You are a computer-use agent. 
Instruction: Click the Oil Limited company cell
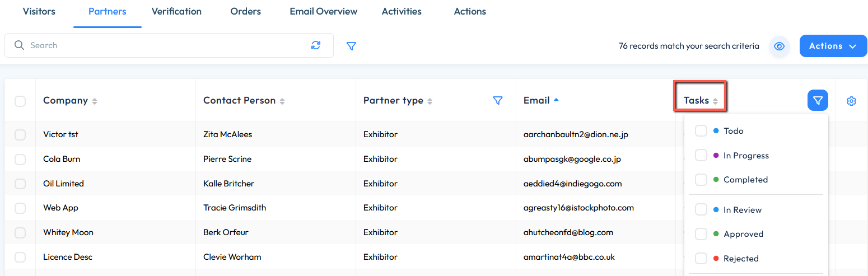click(x=63, y=184)
